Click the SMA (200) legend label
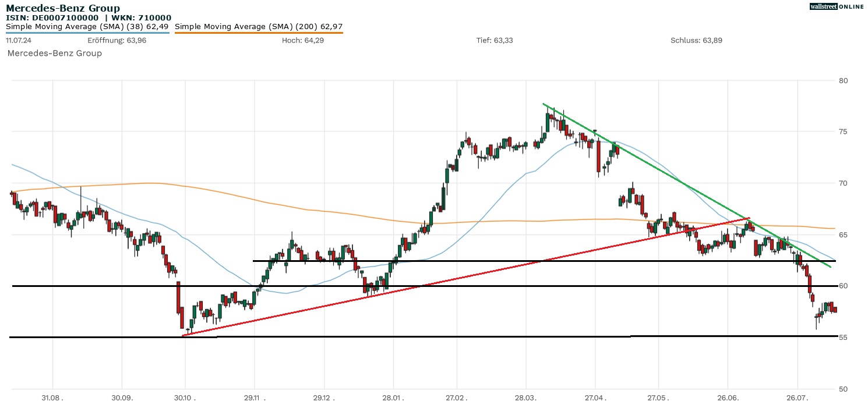The height and width of the screenshot is (401, 868). [259, 26]
